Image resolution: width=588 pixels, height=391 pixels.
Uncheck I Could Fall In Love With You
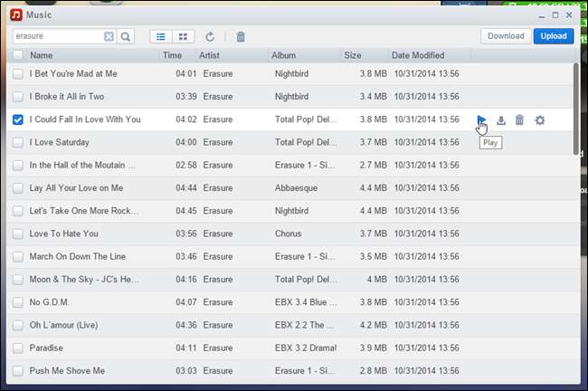coord(18,119)
